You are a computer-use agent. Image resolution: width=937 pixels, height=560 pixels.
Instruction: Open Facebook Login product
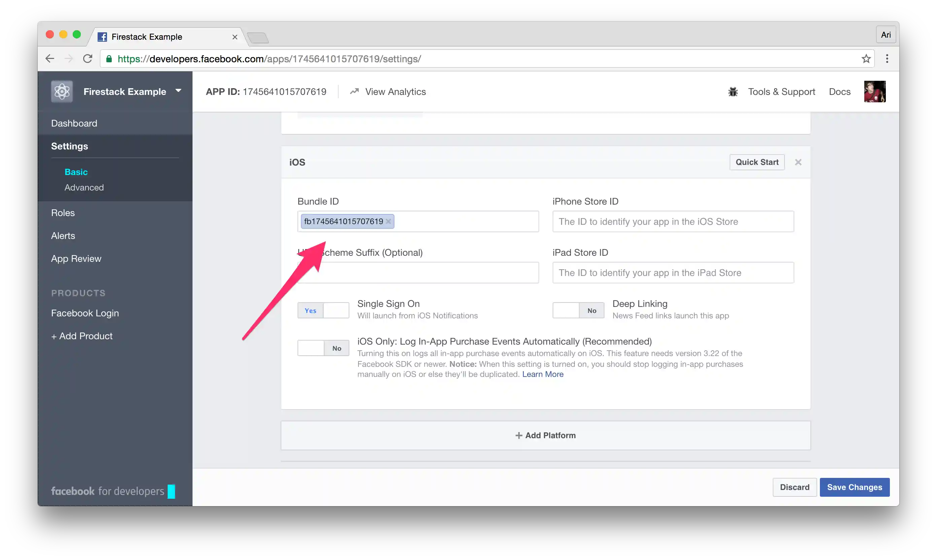(x=85, y=313)
